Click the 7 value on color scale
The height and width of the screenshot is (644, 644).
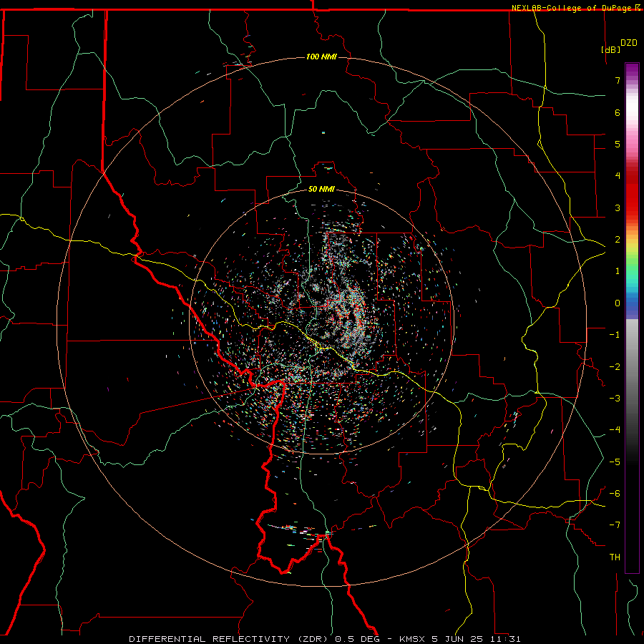[x=618, y=80]
